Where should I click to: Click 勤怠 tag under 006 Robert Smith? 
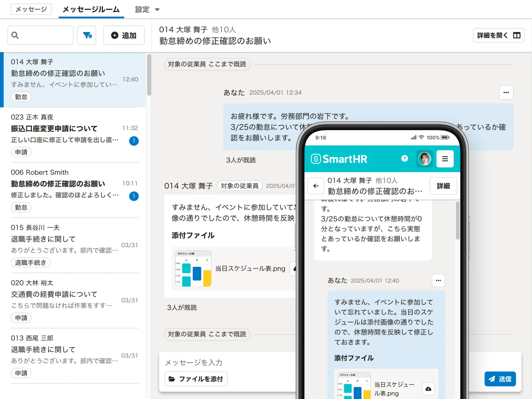pos(21,207)
